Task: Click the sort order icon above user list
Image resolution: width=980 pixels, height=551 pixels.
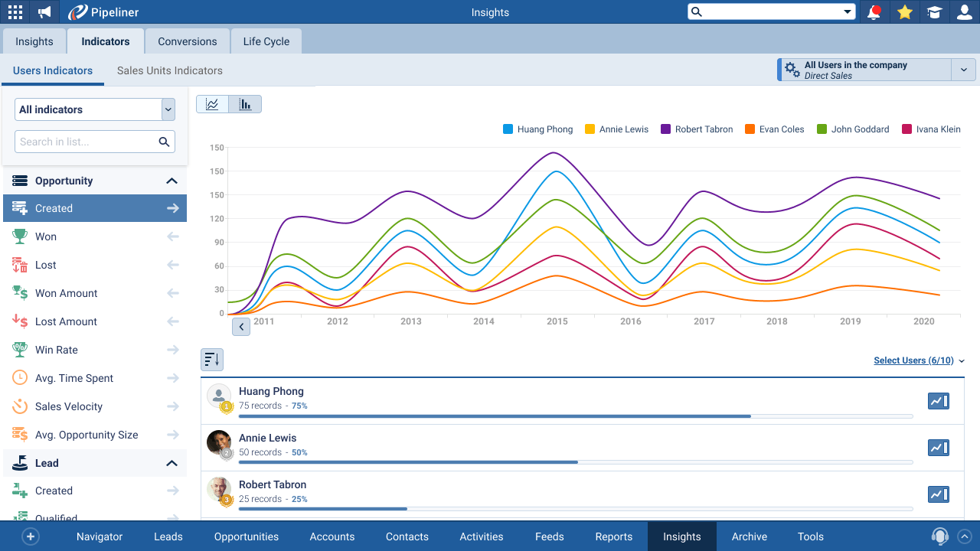Action: point(212,360)
